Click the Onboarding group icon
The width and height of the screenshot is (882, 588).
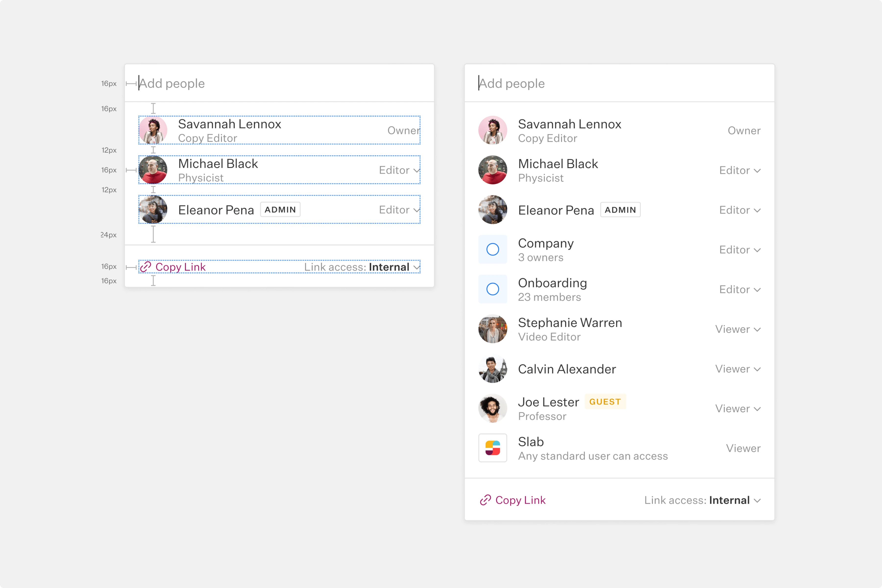coord(493,289)
